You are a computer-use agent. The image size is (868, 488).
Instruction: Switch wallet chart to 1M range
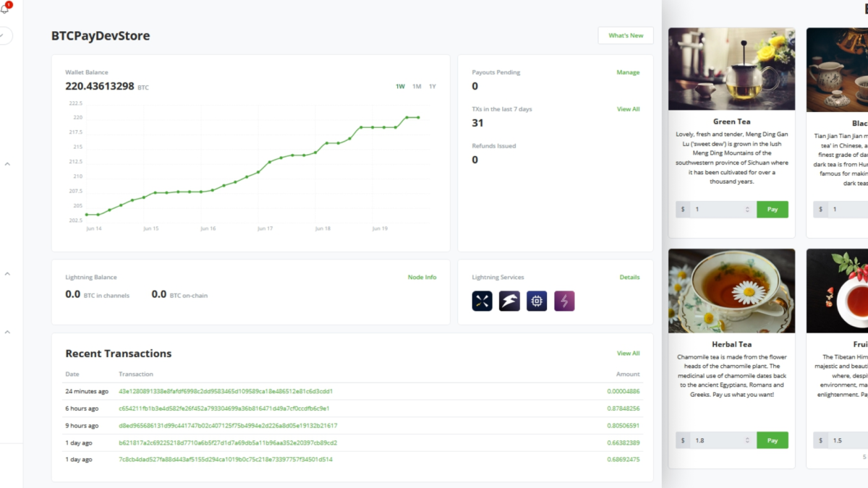click(417, 87)
